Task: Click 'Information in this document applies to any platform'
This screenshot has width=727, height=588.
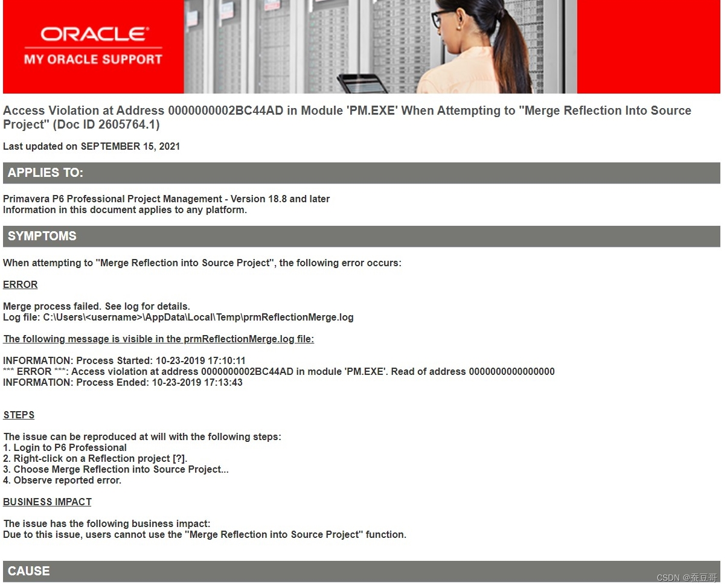Action: coord(125,210)
